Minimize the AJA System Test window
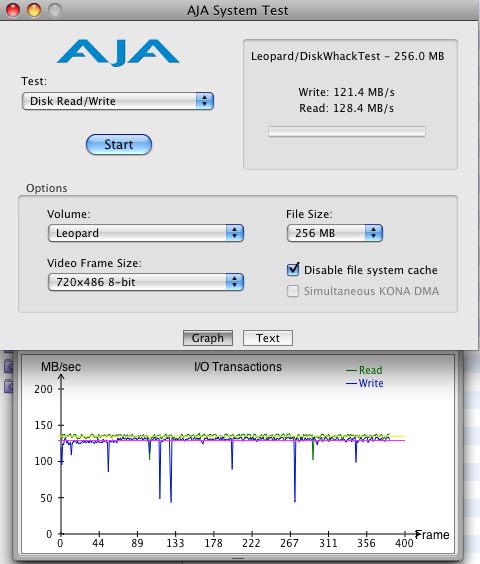Viewport: 480px width, 564px height. pos(34,10)
